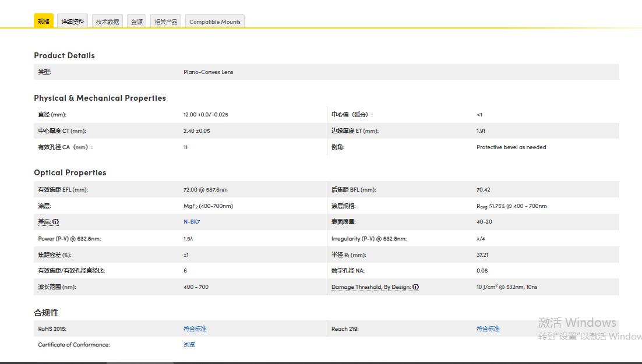Click the Plano-Convex Lens type value
642x364 pixels.
208,72
